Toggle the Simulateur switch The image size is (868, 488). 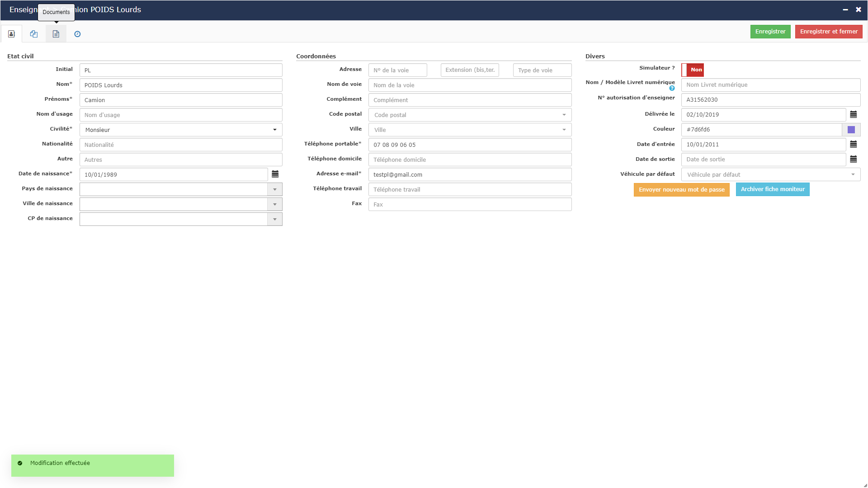693,70
